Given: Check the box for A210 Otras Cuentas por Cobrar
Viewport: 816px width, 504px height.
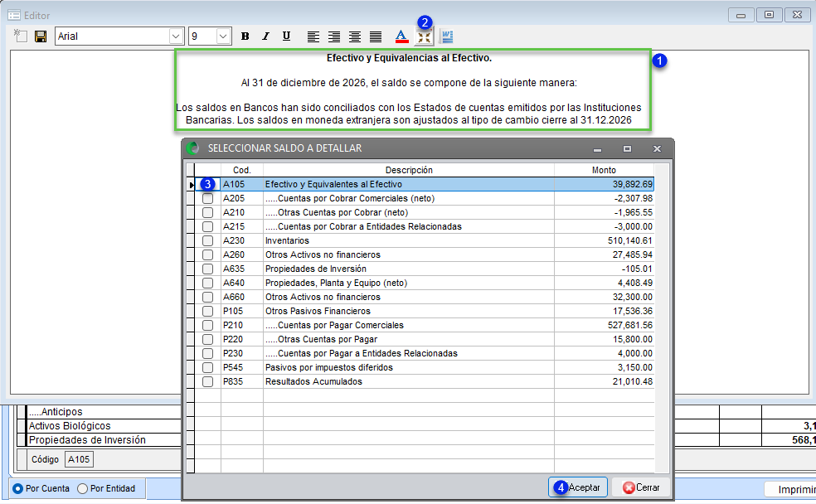Looking at the screenshot, I should (207, 212).
